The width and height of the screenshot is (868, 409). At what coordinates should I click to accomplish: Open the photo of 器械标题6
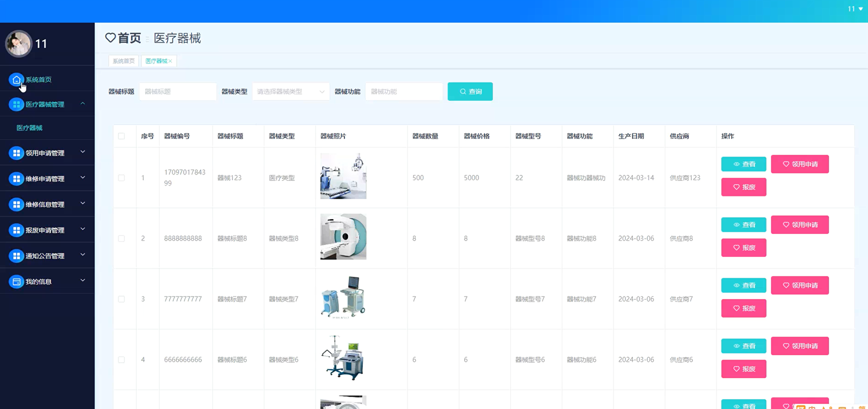click(343, 358)
